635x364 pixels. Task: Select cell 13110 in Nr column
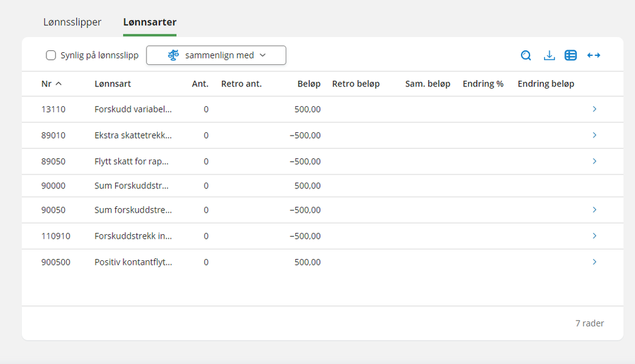pyautogui.click(x=53, y=109)
